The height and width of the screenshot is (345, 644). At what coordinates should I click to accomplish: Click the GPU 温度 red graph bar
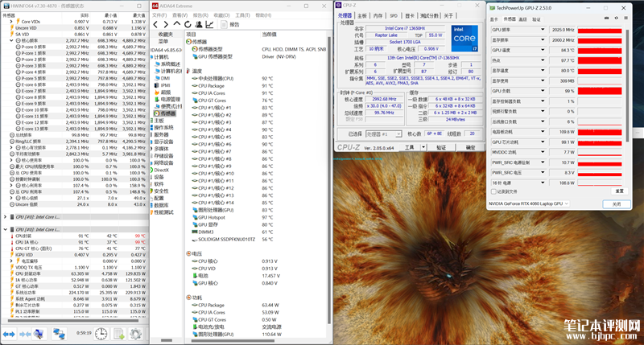coord(600,51)
